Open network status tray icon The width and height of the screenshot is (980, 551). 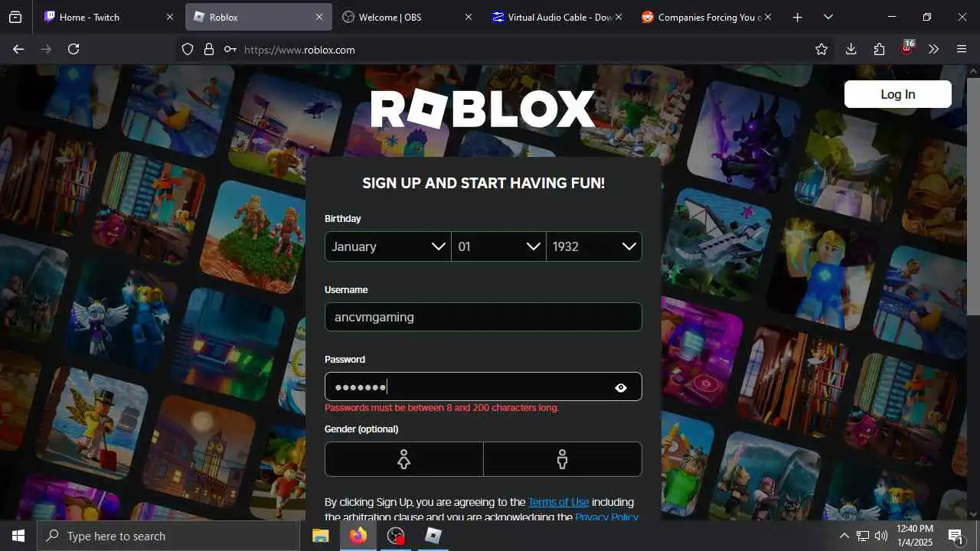(863, 536)
